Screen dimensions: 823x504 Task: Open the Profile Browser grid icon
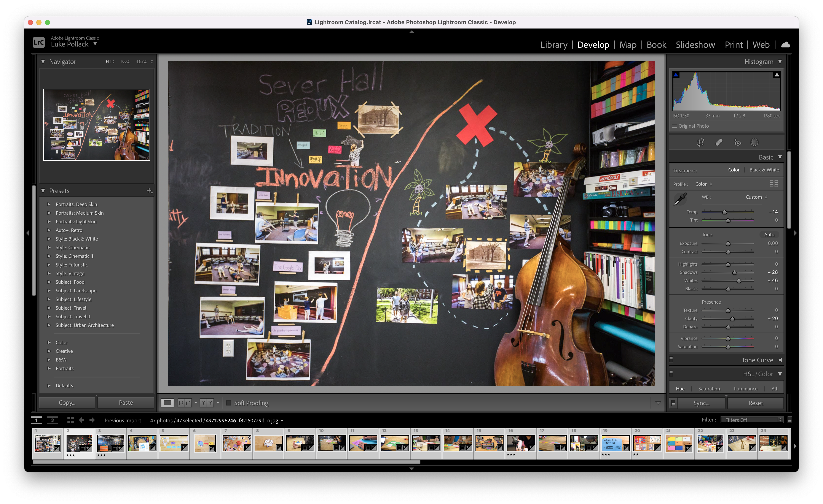[x=774, y=184]
